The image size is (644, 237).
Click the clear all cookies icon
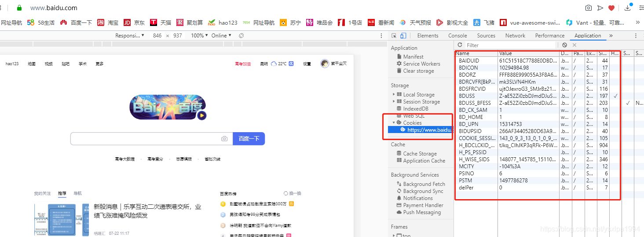pos(564,45)
